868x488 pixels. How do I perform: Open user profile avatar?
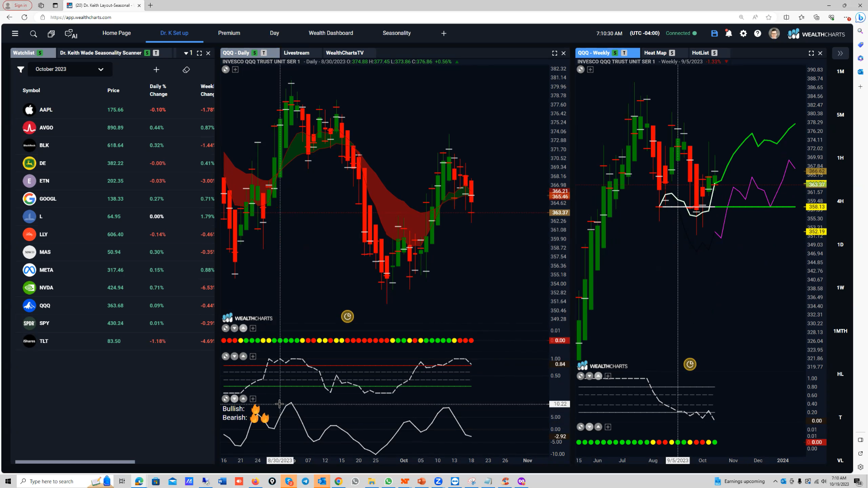coord(774,33)
